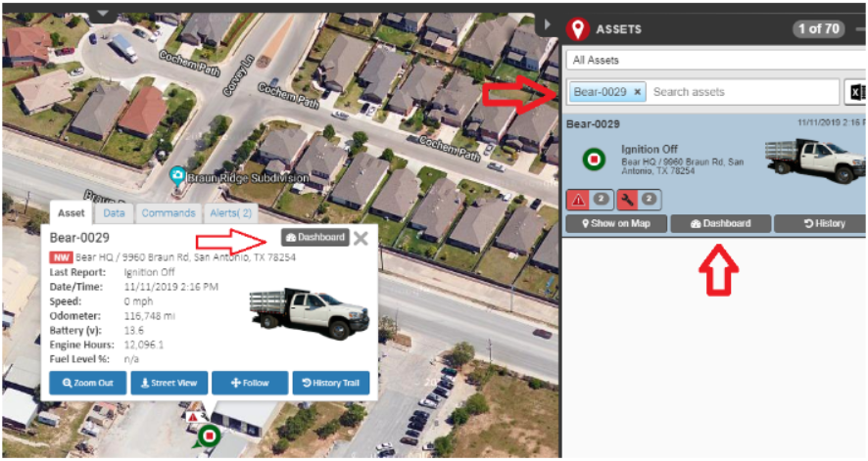
Task: Switch to the Commands tab
Action: (168, 213)
